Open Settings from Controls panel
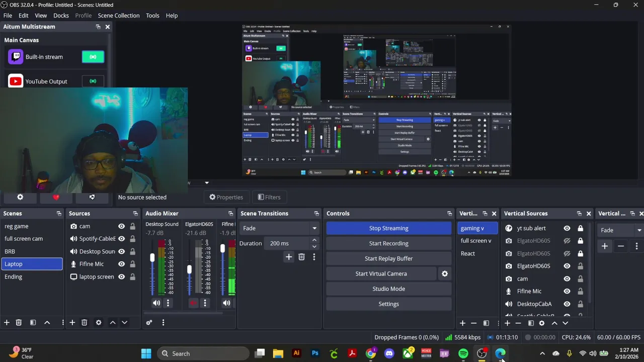 (x=389, y=304)
